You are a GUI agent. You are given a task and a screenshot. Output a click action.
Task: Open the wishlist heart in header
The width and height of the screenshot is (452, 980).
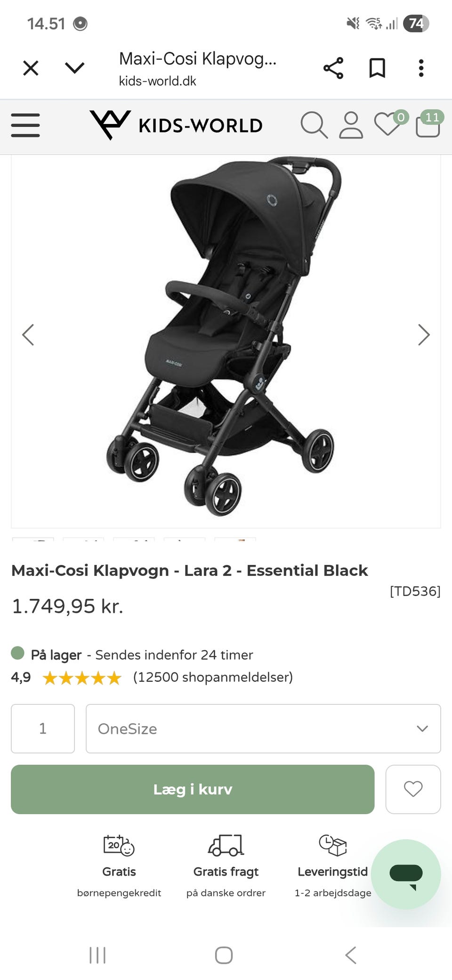pyautogui.click(x=388, y=125)
